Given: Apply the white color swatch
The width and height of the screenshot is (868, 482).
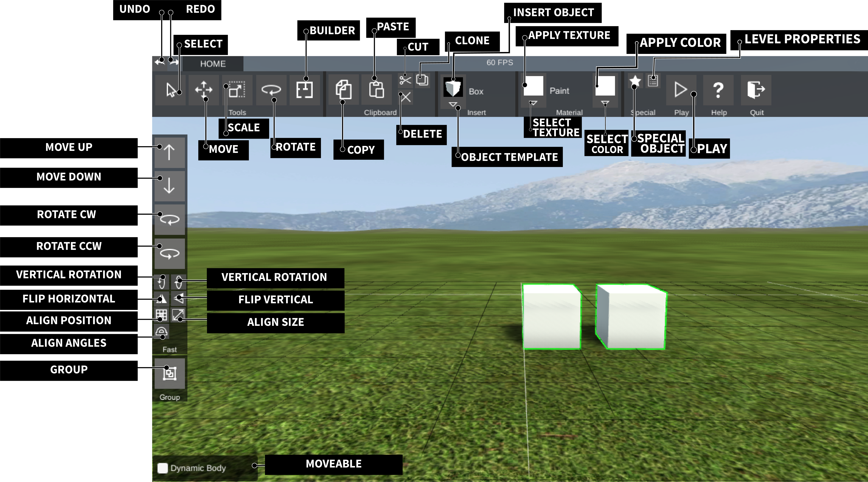Looking at the screenshot, I should 605,86.
